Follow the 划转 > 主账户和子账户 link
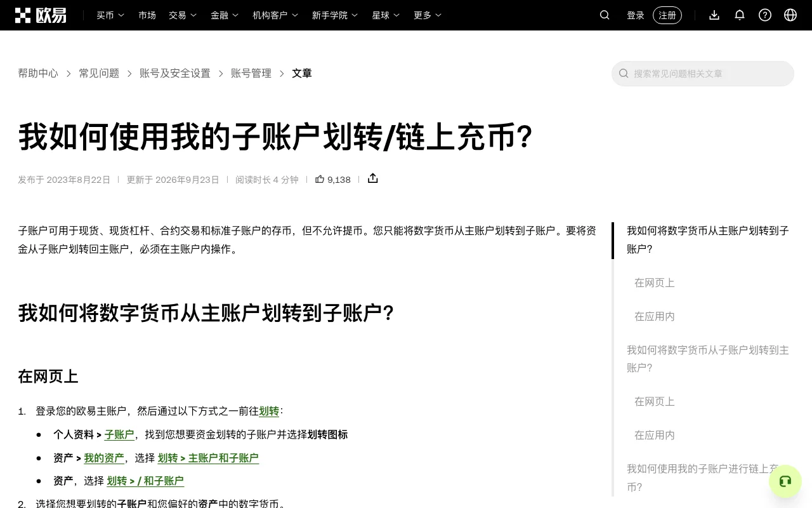Image resolution: width=812 pixels, height=508 pixels. pos(208,458)
